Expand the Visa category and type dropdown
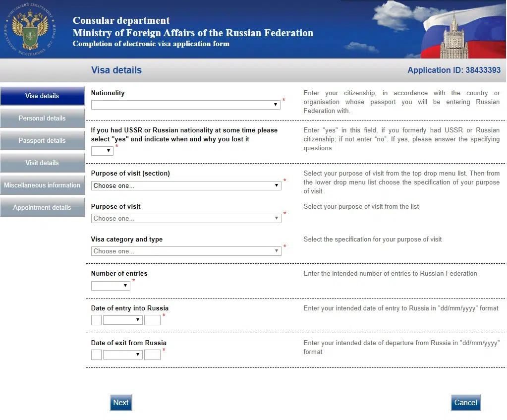 pyautogui.click(x=186, y=251)
